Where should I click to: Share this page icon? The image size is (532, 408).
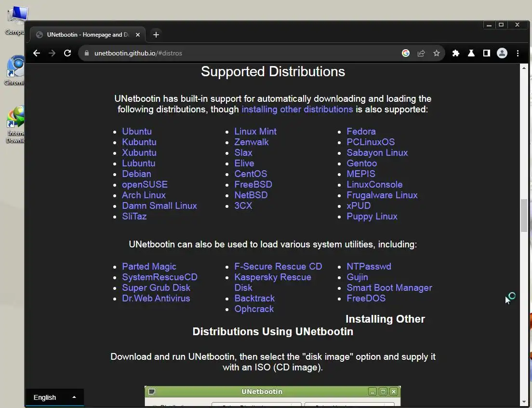[x=421, y=54]
